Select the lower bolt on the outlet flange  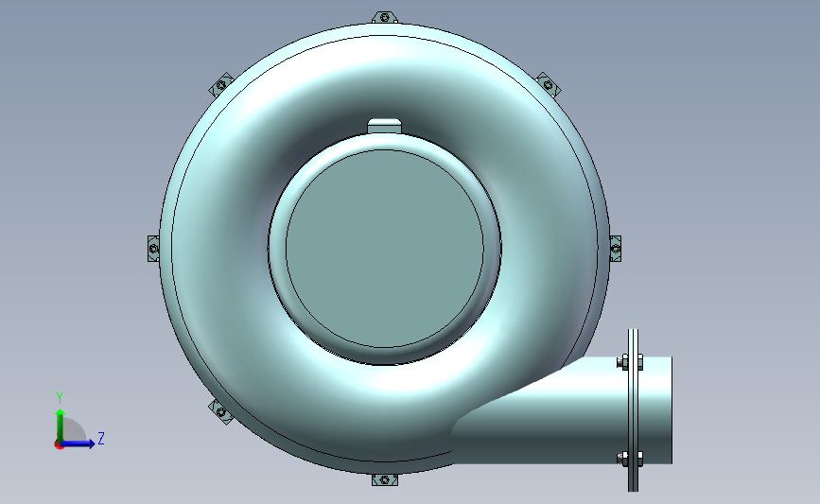(x=630, y=459)
